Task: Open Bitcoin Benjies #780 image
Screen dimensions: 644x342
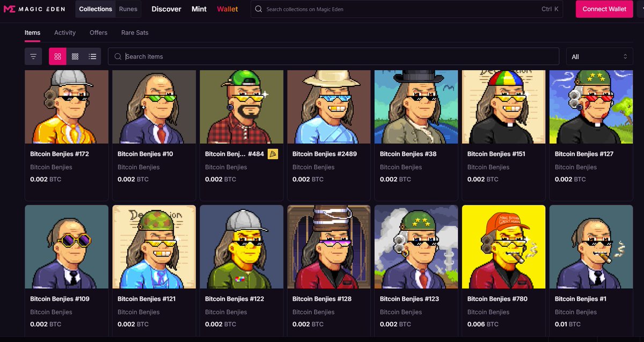Action: tap(504, 246)
